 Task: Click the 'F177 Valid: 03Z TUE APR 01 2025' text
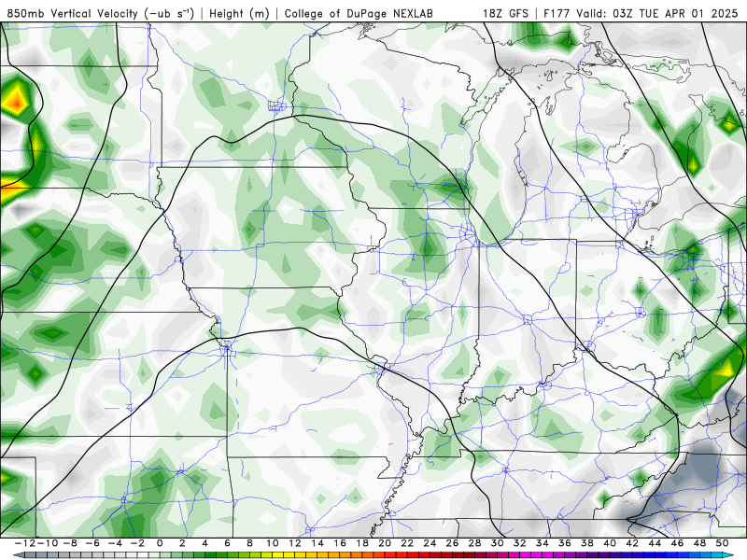tap(641, 13)
